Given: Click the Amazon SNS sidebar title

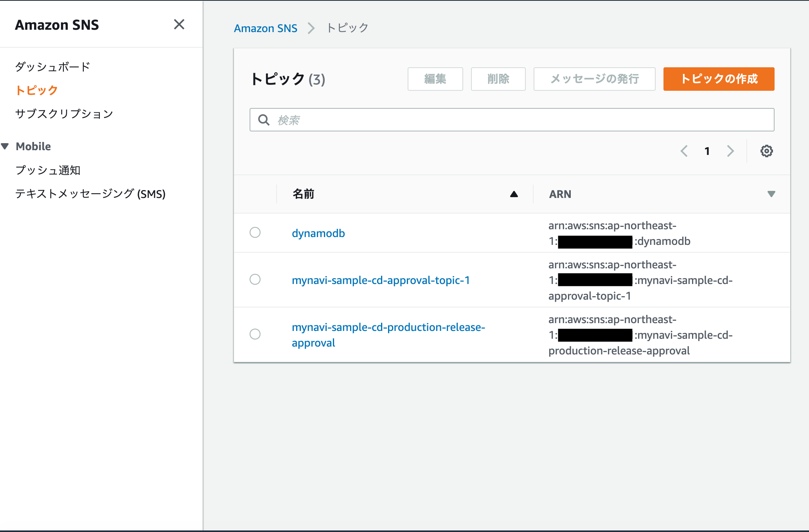Looking at the screenshot, I should pyautogui.click(x=57, y=25).
